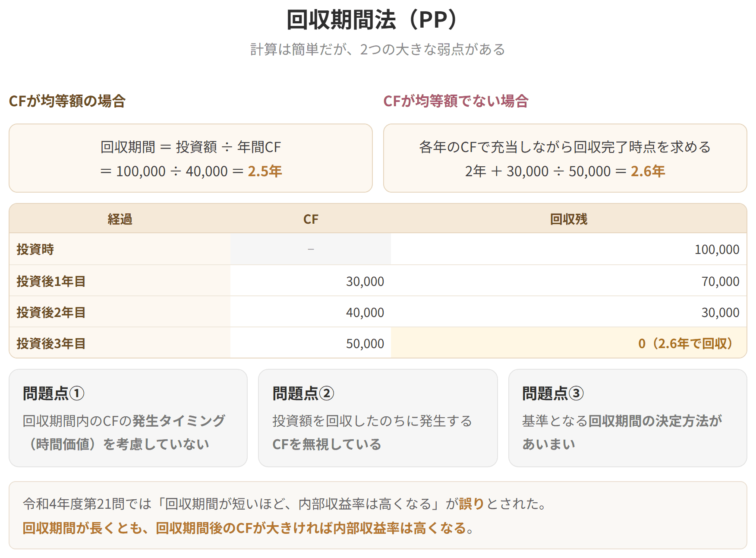The height and width of the screenshot is (558, 756).
Task: Click the 回収残 column header
Action: coord(569,219)
